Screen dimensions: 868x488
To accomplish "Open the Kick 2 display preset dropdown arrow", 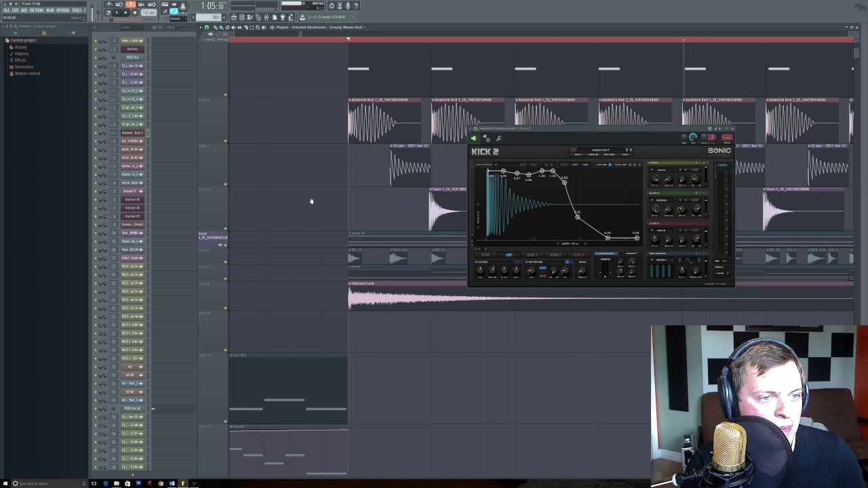I will click(x=496, y=165).
